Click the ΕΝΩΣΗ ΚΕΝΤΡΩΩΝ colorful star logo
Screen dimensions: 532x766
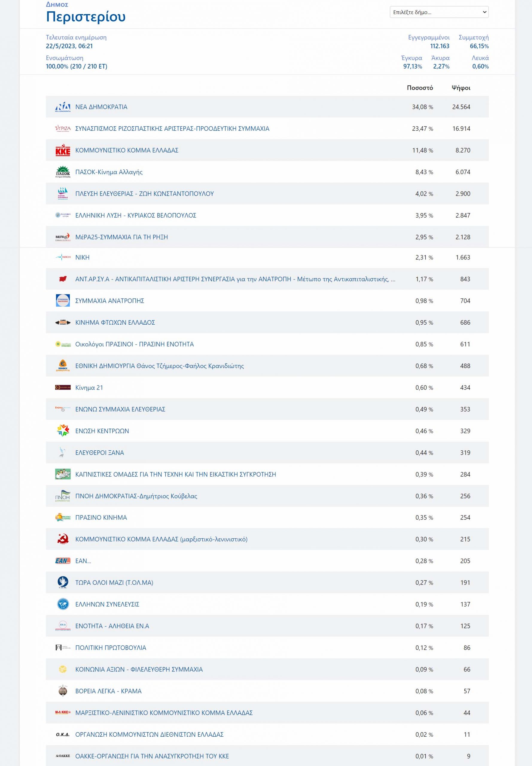(63, 431)
